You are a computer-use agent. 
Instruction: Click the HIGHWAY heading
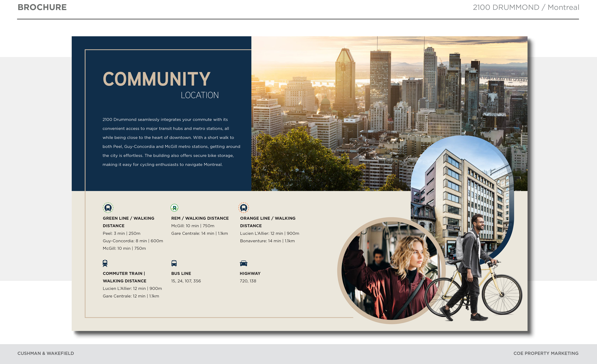(x=250, y=273)
